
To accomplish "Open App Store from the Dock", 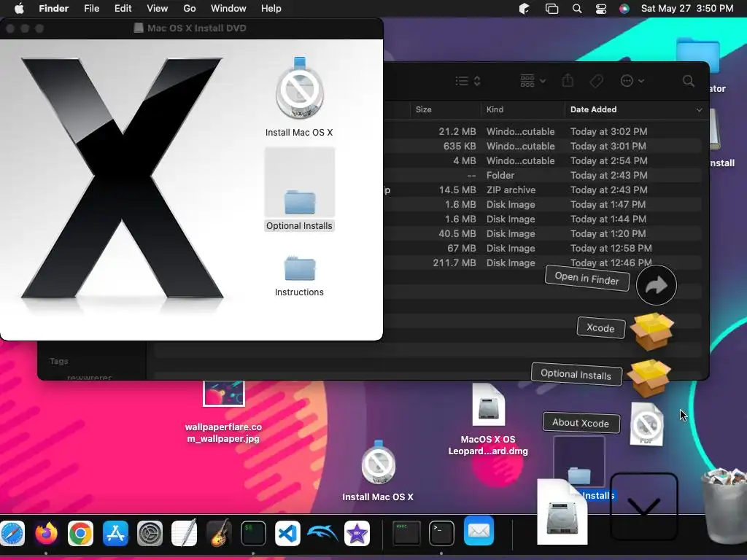I will point(115,533).
